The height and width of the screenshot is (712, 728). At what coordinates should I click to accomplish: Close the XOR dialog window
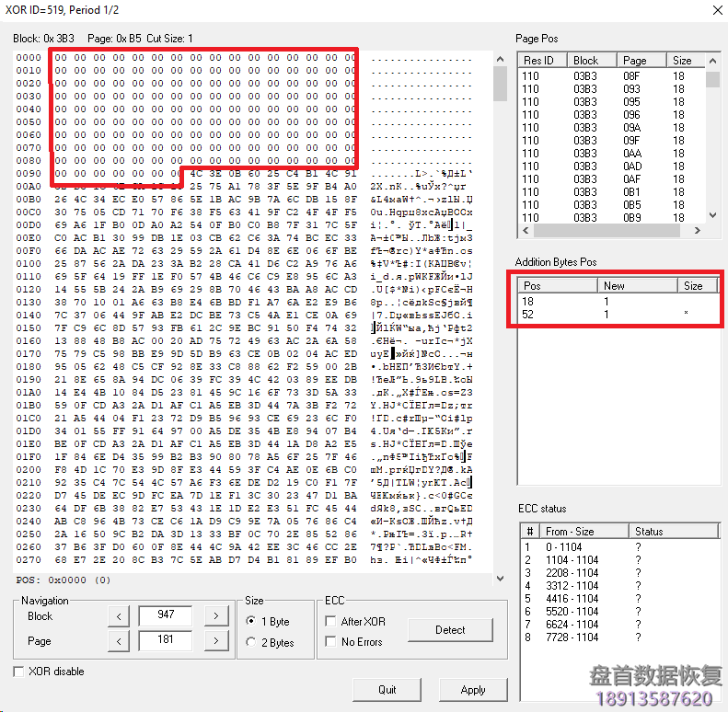[717, 10]
